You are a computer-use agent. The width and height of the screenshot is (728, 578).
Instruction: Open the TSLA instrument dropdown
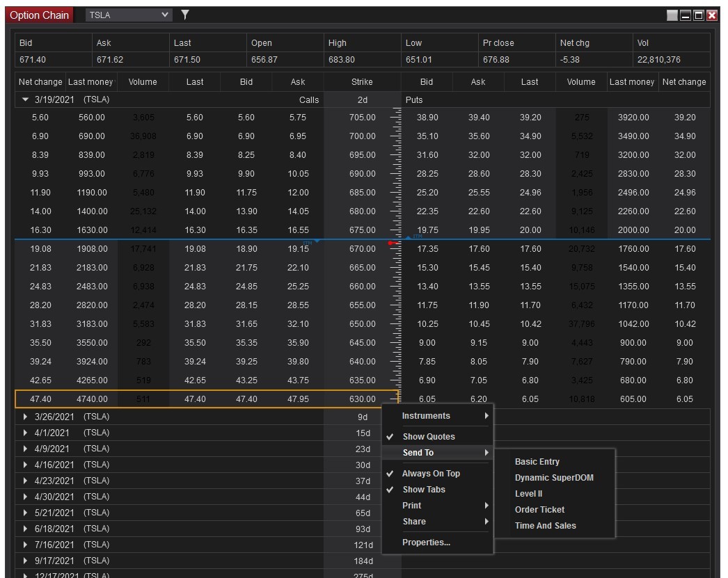pos(165,15)
